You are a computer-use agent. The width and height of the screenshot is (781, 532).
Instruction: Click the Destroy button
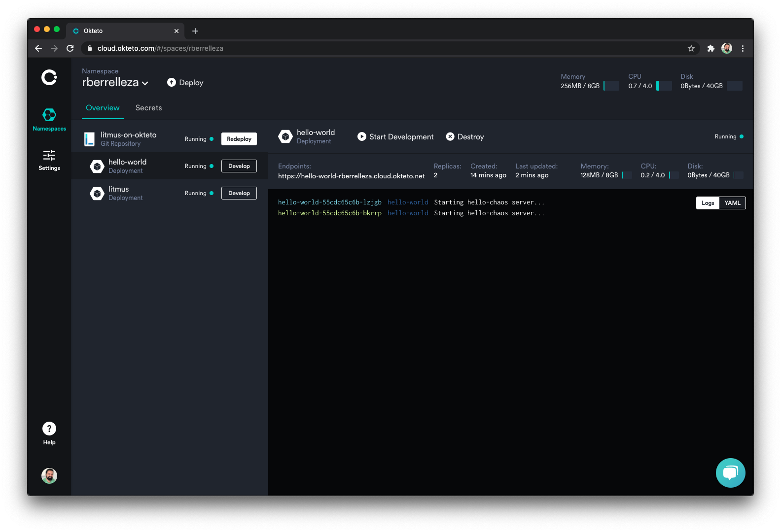pos(465,137)
